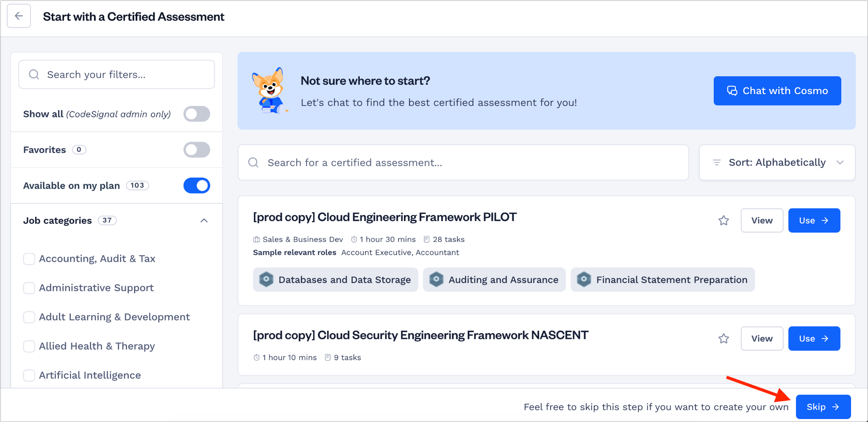Click the Financial Statement Preparation skill badge

(x=662, y=280)
